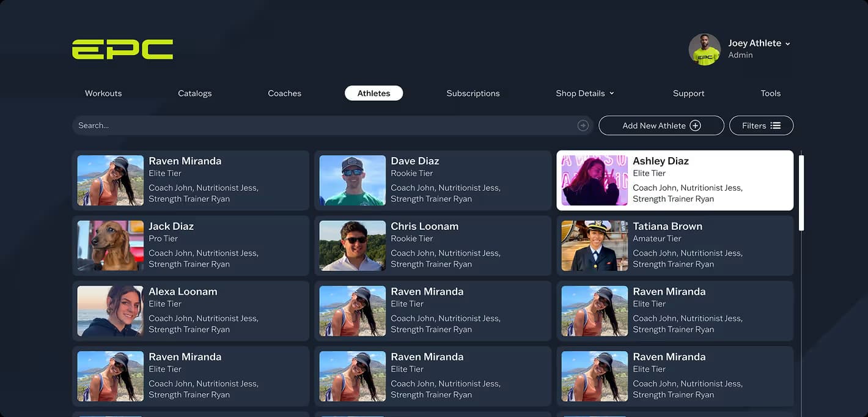
Task: Click Pro Tier under Jack Diaz
Action: tap(163, 238)
